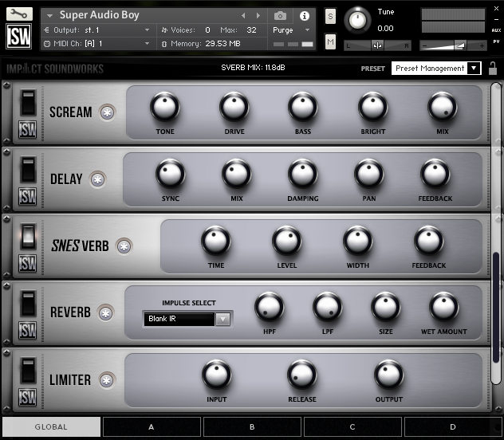The width and height of the screenshot is (504, 440).
Task: Click the volume slider in the header
Action: (453, 46)
